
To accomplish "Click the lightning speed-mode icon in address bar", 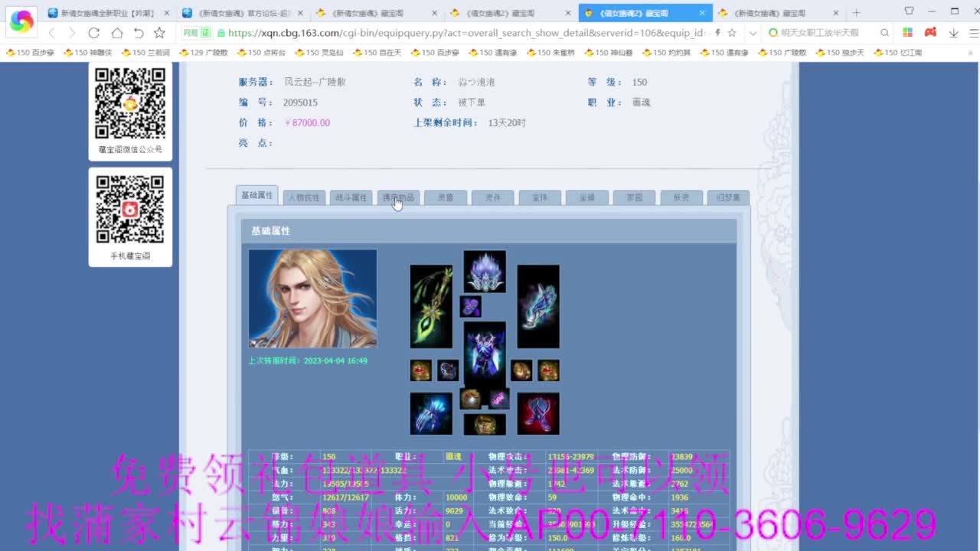I will tap(717, 33).
